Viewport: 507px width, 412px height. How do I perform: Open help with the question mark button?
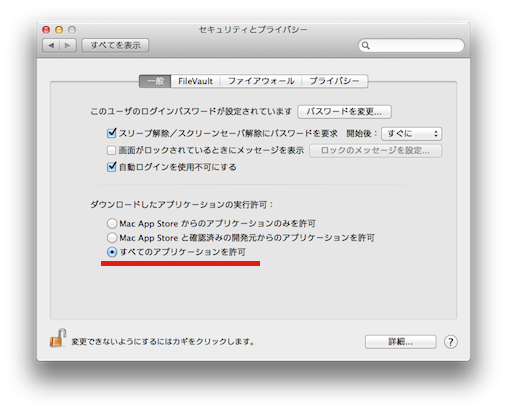coord(450,342)
